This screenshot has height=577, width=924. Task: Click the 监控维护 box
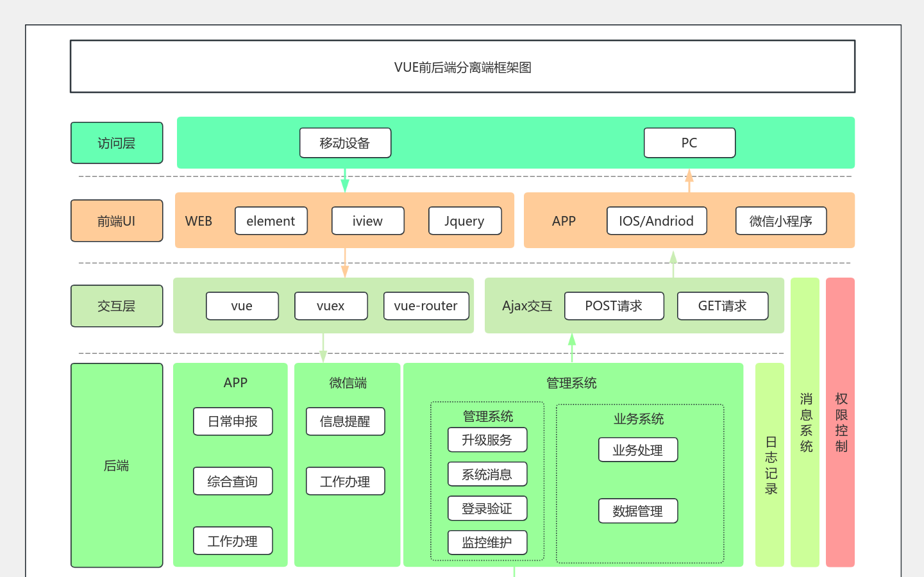click(x=487, y=542)
